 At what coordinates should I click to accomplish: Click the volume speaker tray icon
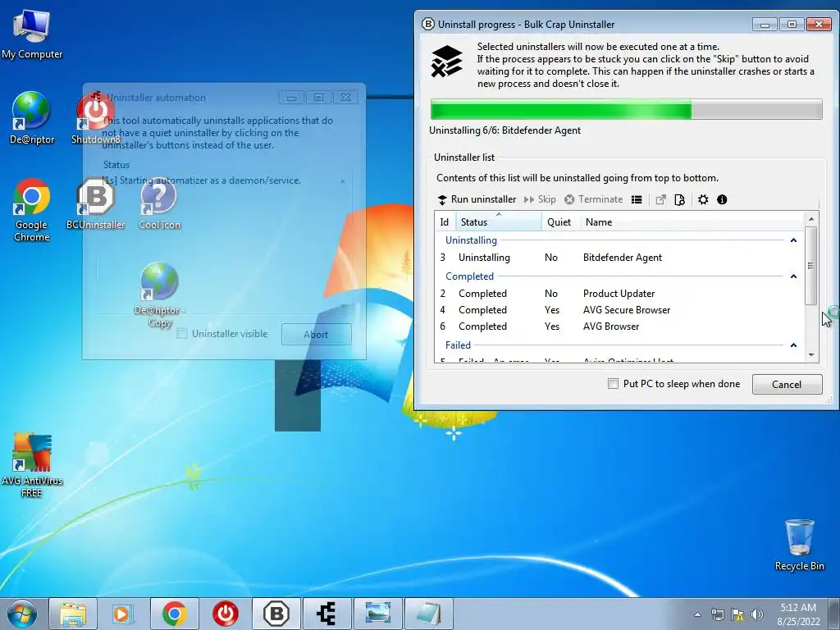[757, 614]
